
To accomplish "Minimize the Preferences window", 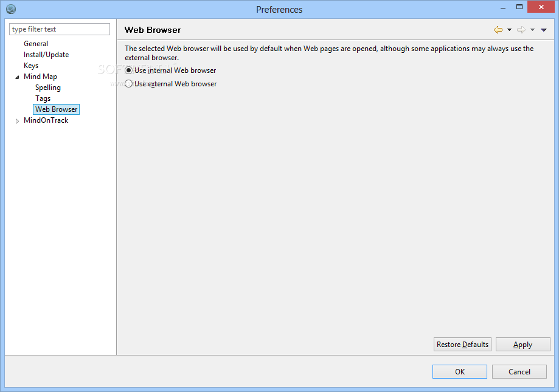I will click(503, 7).
